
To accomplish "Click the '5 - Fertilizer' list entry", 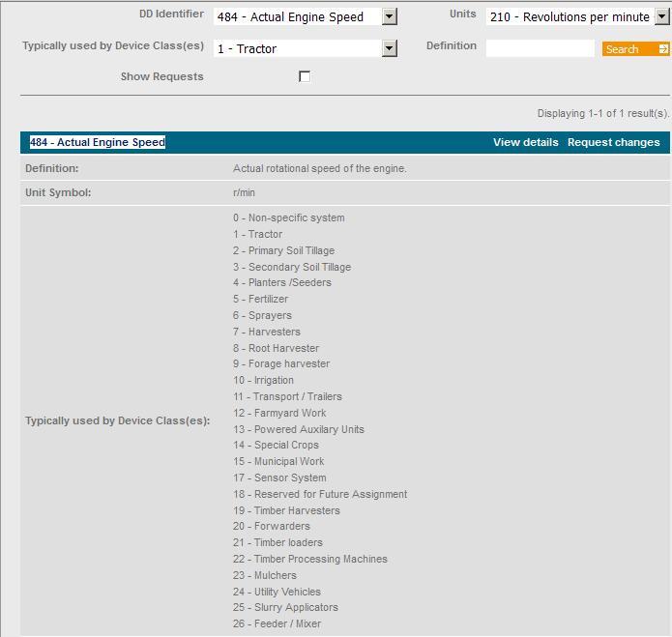I will (x=260, y=299).
